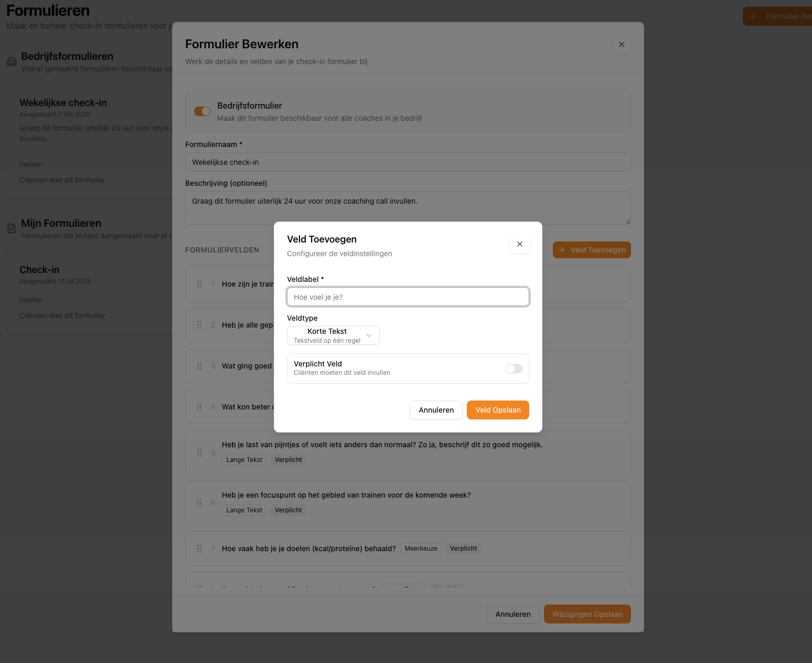The width and height of the screenshot is (812, 663).
Task: Toggle the Bedrijfsformulier switch
Action: click(202, 111)
